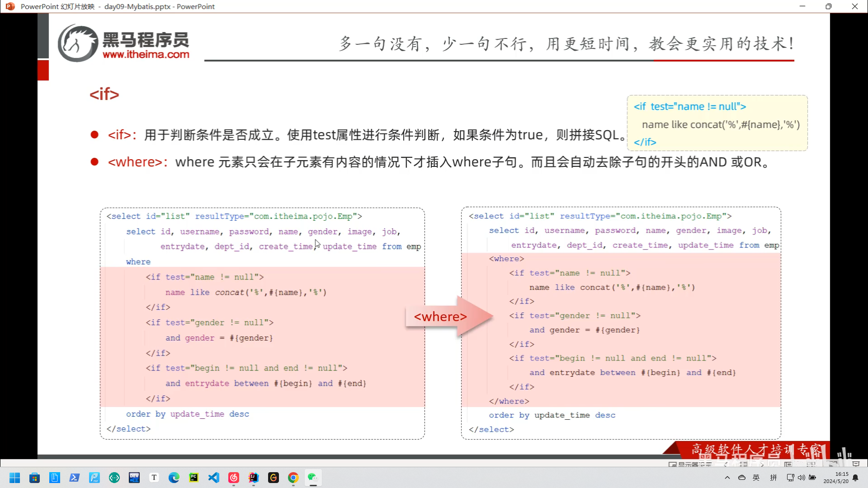Viewport: 868px width, 488px height.
Task: Open clock and date 16:15 panel
Action: [x=836, y=478]
